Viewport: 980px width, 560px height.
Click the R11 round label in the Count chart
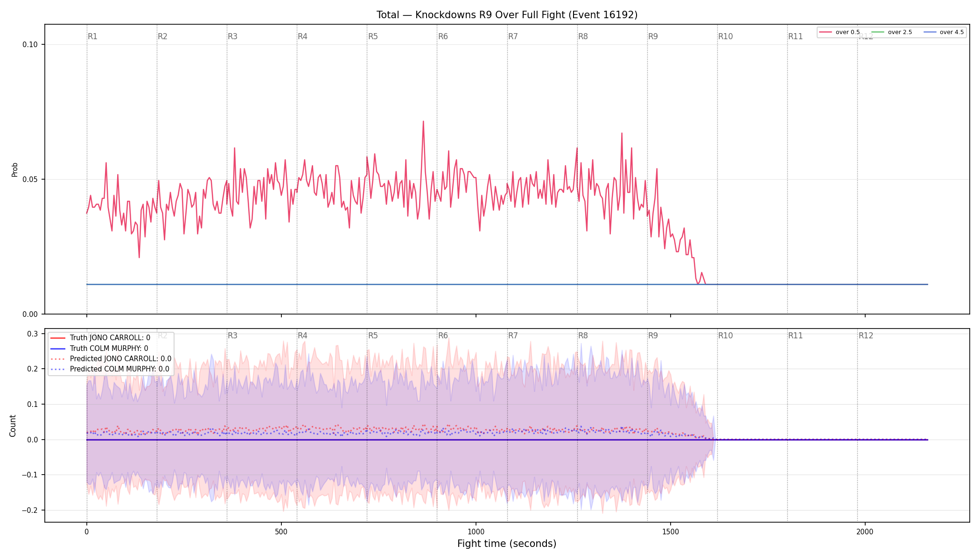(x=795, y=336)
